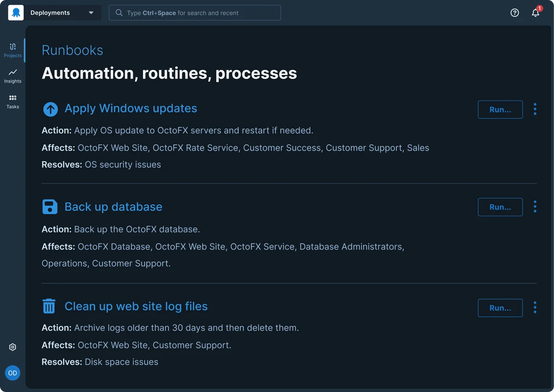The image size is (554, 392).
Task: Open the Apply Windows updates runbook link
Action: [131, 108]
